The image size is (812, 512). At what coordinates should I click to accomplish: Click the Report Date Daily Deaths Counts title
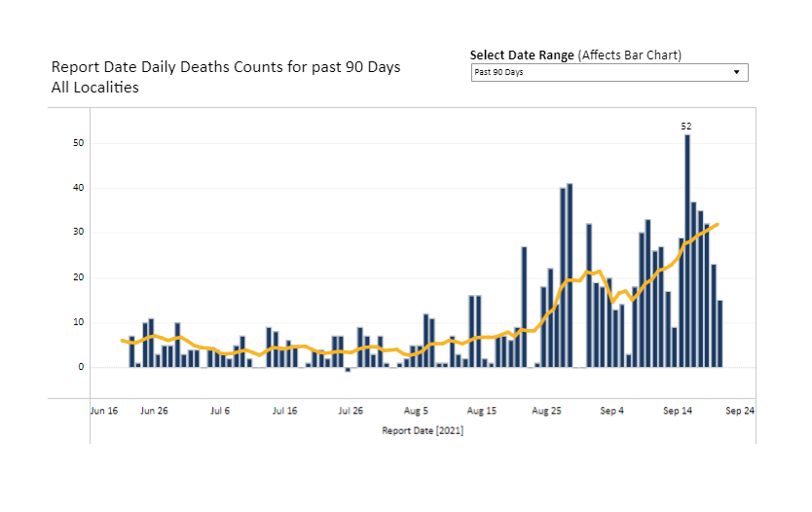225,68
